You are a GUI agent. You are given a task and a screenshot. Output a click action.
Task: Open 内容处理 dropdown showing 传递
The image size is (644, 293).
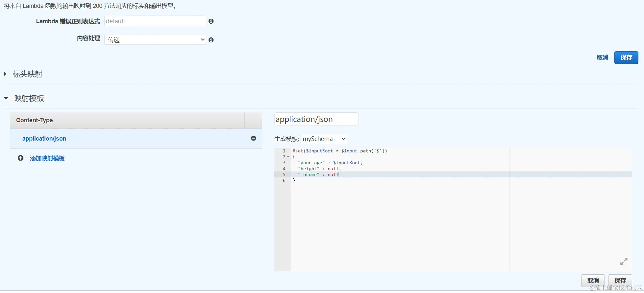tap(156, 40)
